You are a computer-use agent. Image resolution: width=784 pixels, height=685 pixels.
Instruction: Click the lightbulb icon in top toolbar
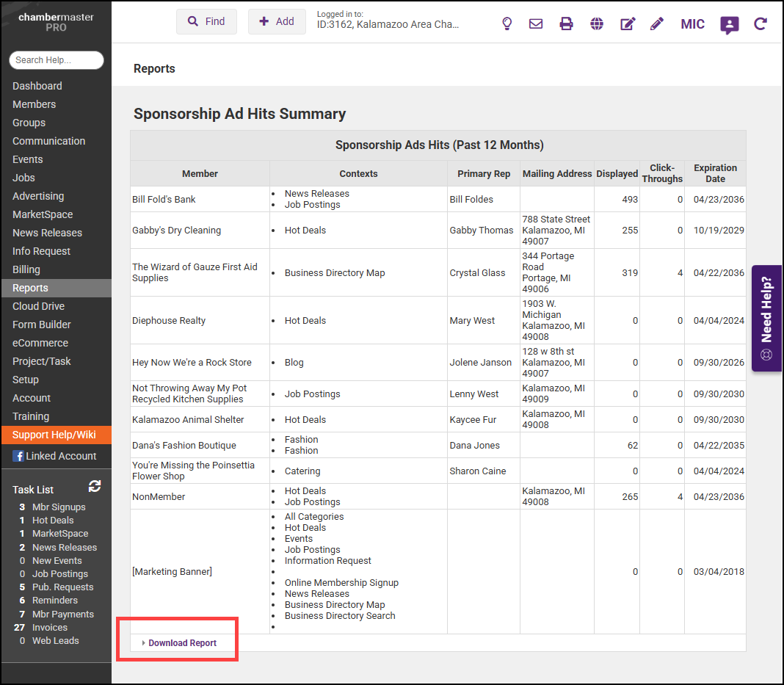507,23
